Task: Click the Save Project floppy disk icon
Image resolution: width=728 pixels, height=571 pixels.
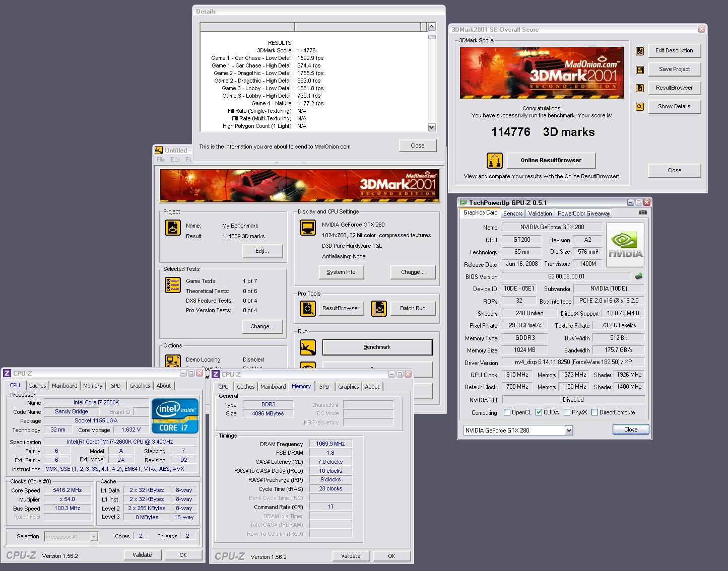Action: [640, 69]
